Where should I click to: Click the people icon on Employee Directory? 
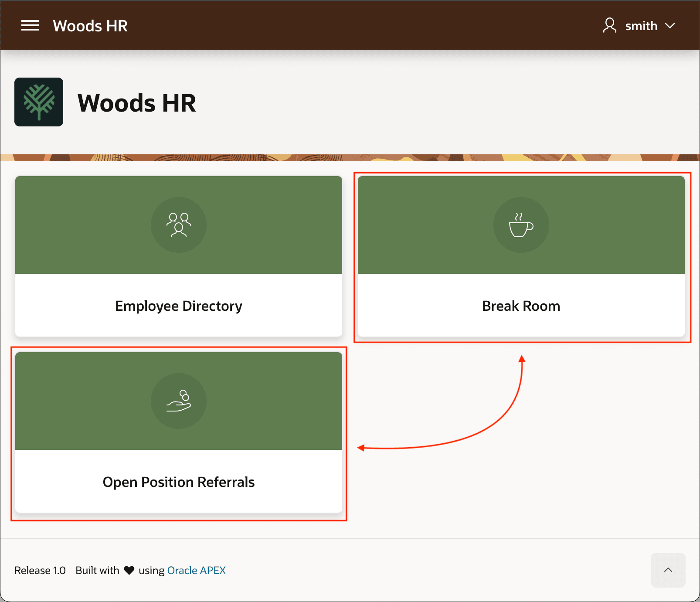179,225
